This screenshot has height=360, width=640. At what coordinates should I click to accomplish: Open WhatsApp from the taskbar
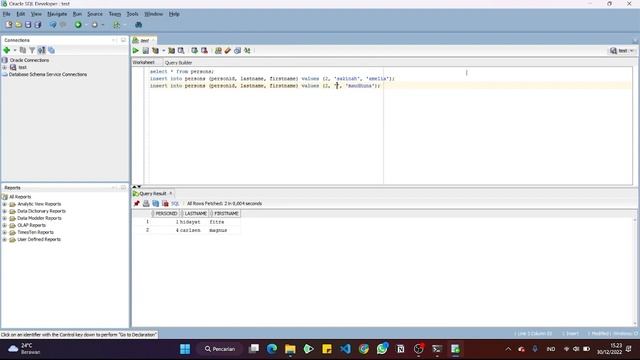click(382, 349)
